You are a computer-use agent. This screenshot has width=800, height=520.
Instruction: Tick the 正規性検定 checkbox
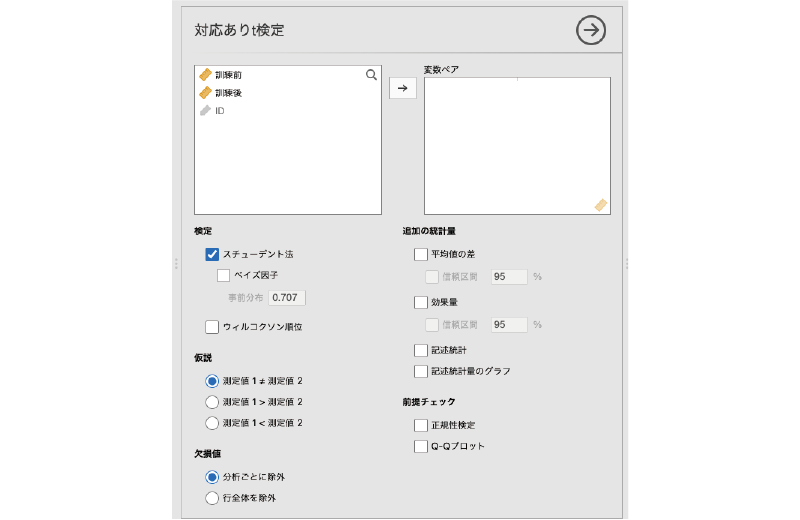420,425
